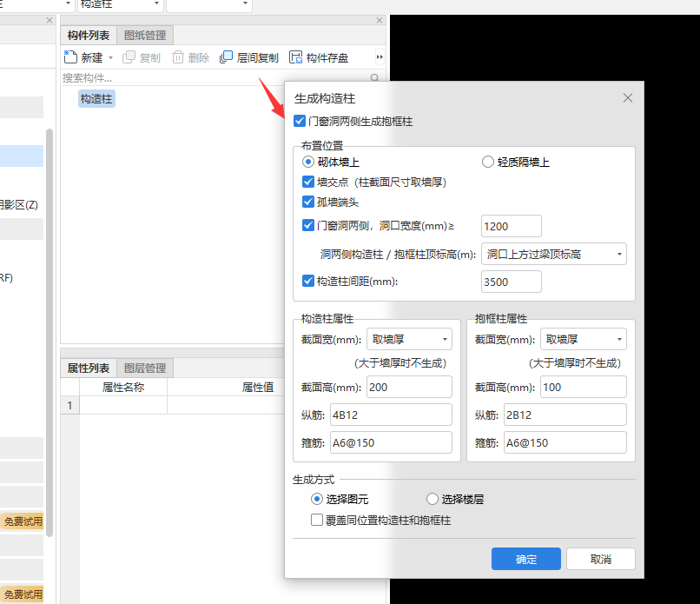Select the 选择楼层 radio option
Viewport: 700px width, 604px height.
coord(433,499)
